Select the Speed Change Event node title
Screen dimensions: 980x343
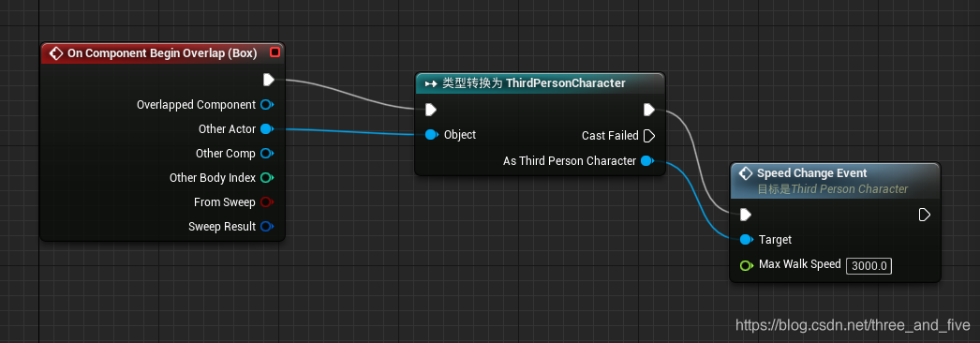(x=812, y=173)
